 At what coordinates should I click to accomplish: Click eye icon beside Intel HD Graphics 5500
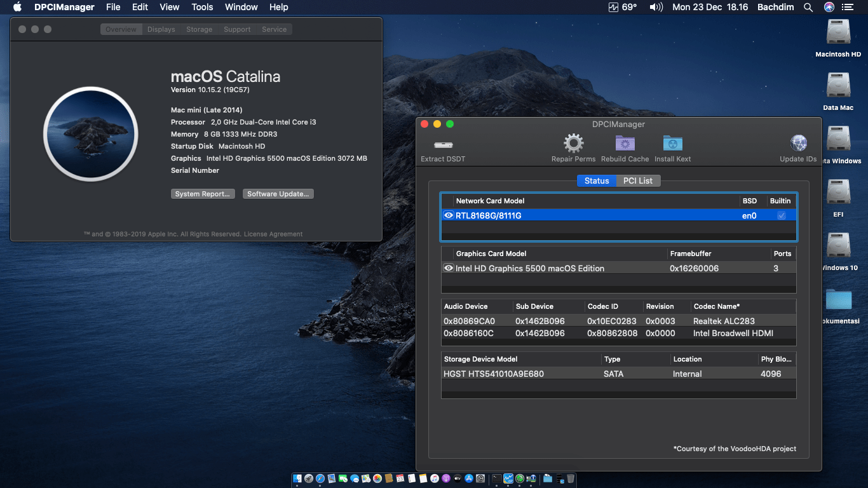click(449, 268)
